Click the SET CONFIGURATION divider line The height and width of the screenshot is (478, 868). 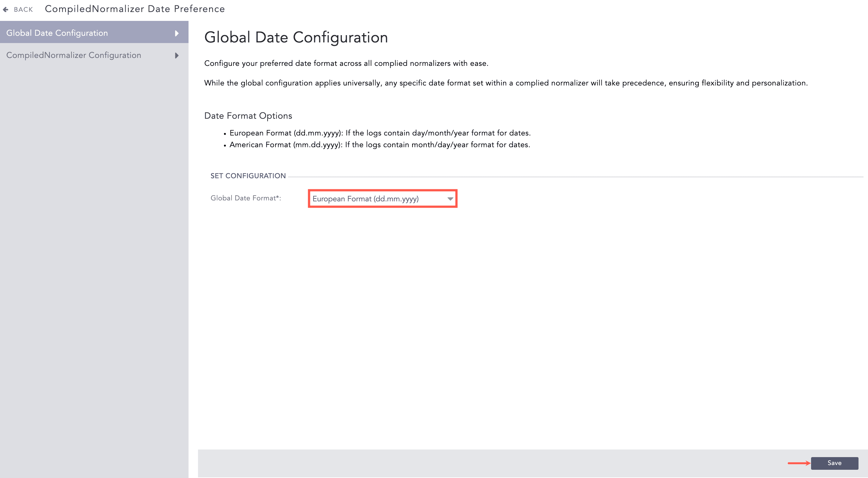coord(573,175)
